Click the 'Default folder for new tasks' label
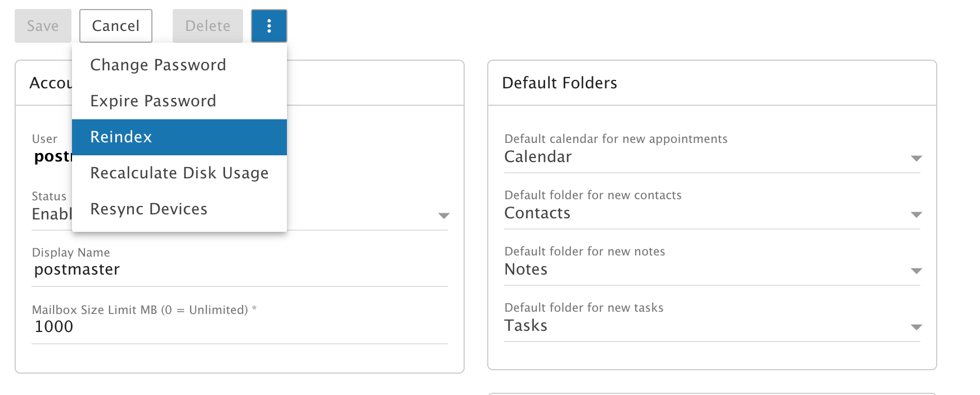Screen dimensions: 980x395 584,308
